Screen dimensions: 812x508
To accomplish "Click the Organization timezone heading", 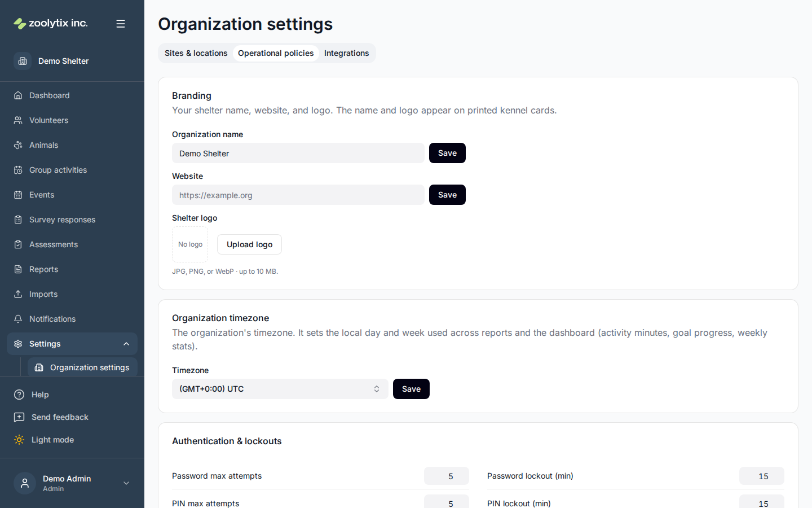I will click(x=220, y=318).
